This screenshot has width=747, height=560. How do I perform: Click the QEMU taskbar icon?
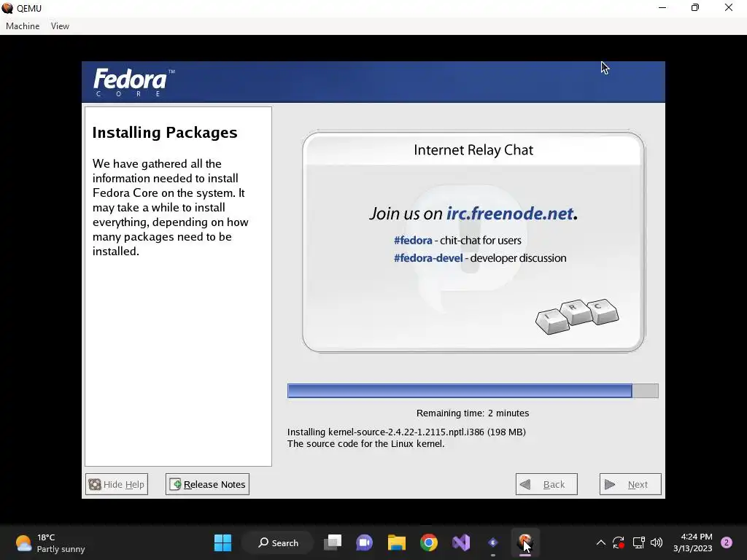click(x=525, y=542)
